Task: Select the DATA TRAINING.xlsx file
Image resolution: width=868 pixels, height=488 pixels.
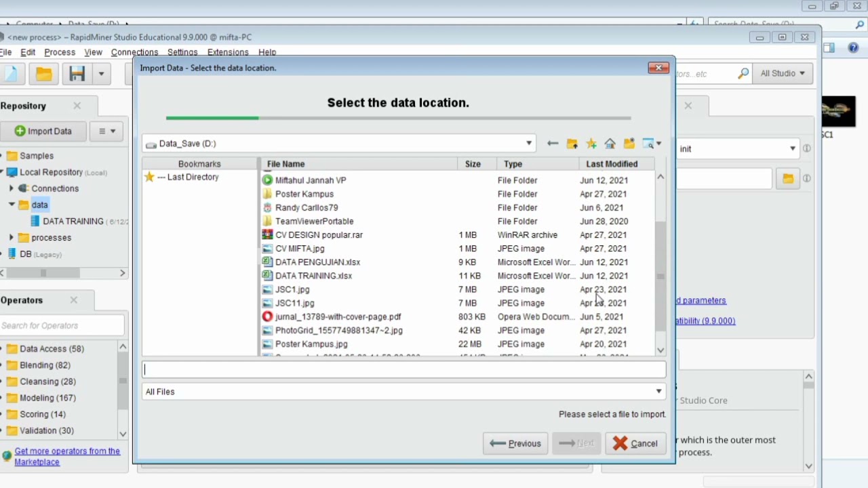Action: click(313, 276)
